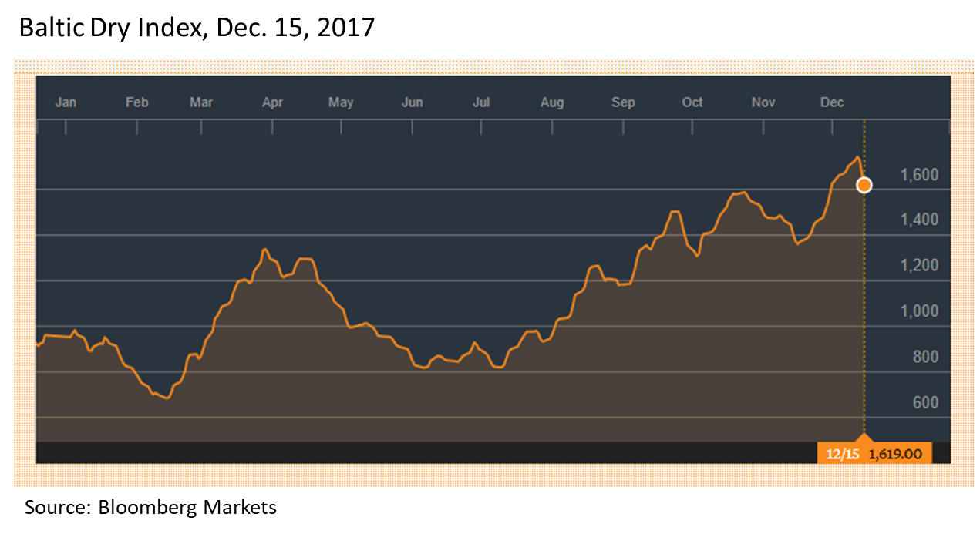
Task: Select the Jan month label
Action: pos(66,102)
